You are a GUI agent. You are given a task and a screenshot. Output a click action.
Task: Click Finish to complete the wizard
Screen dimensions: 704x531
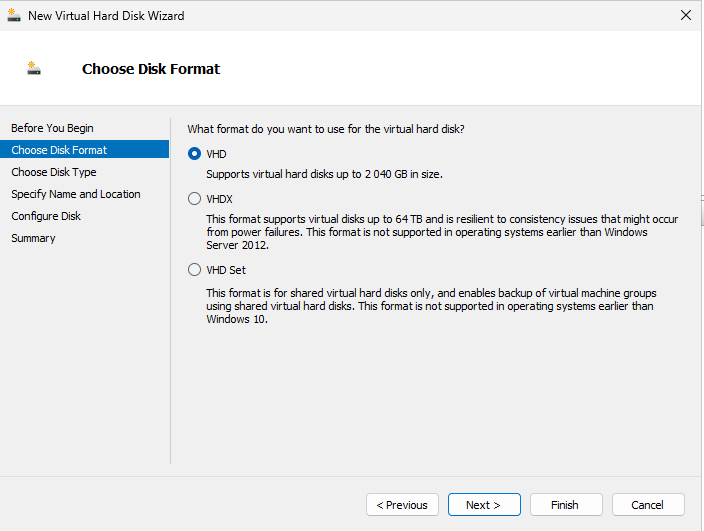click(566, 505)
